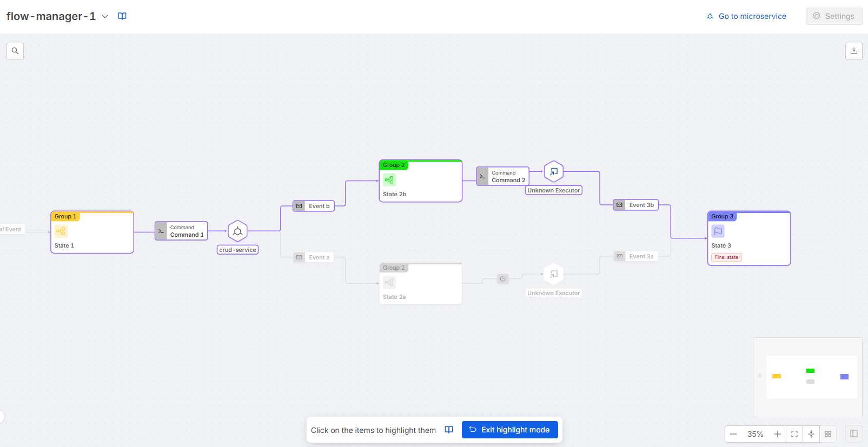
Task: Click the fit-to-screen icon in zoom bar
Action: 794,434
